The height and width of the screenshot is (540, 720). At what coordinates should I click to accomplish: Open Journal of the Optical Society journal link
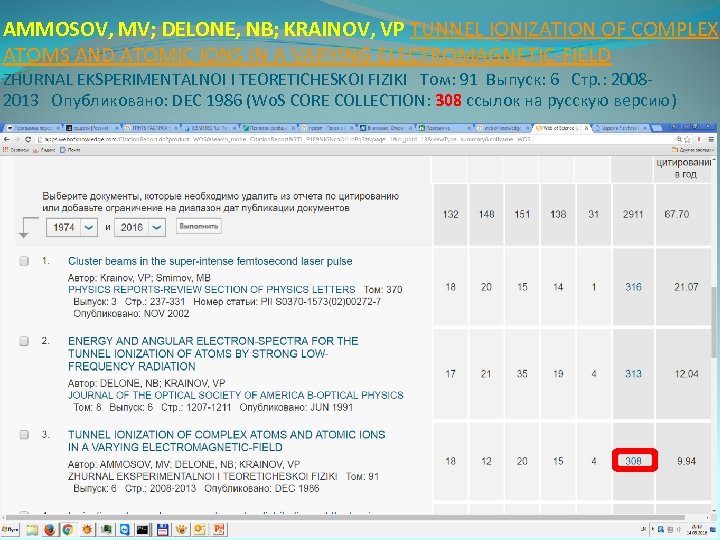pyautogui.click(x=236, y=395)
